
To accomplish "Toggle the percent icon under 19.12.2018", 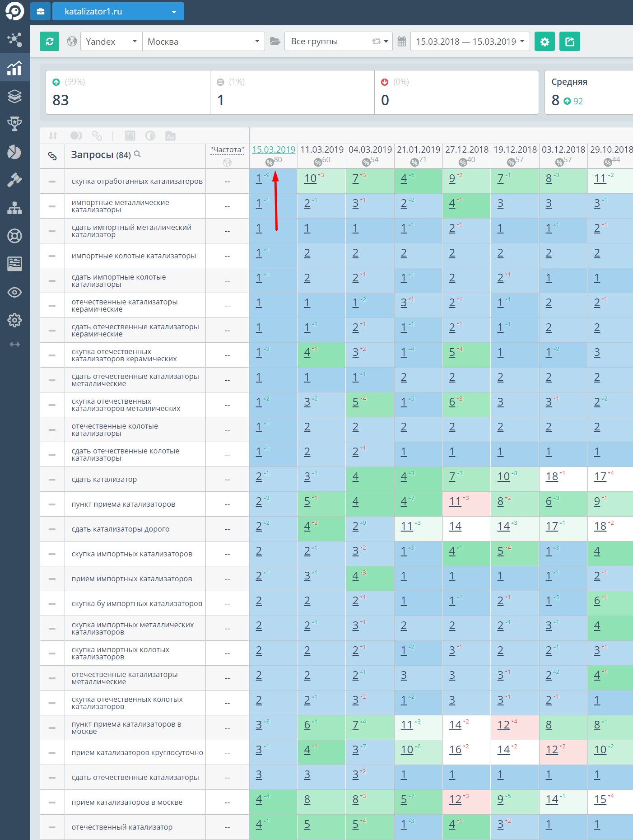I will coord(511,162).
